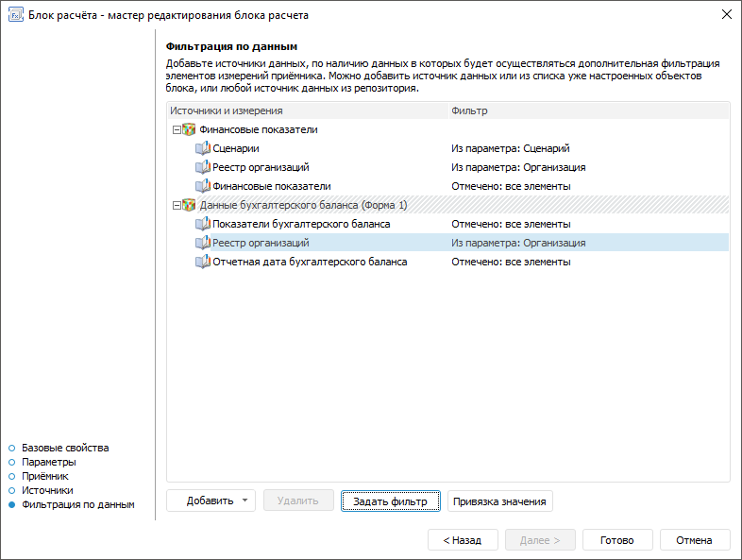The height and width of the screenshot is (560, 742).
Task: Collapse the first Финансовые показатели source node
Action: (176, 129)
